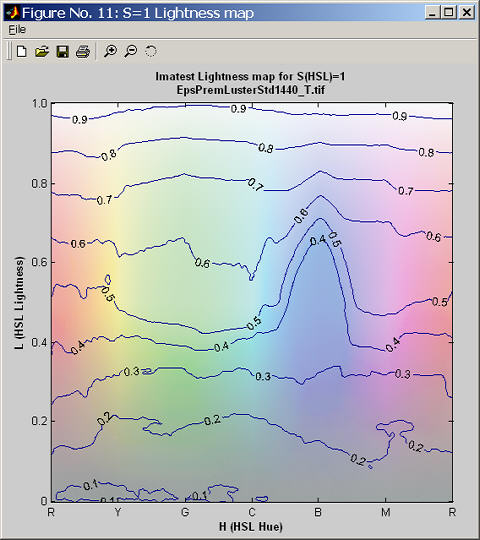The image size is (480, 540).
Task: Maximize the Figure No. 11 window
Action: (x=449, y=13)
